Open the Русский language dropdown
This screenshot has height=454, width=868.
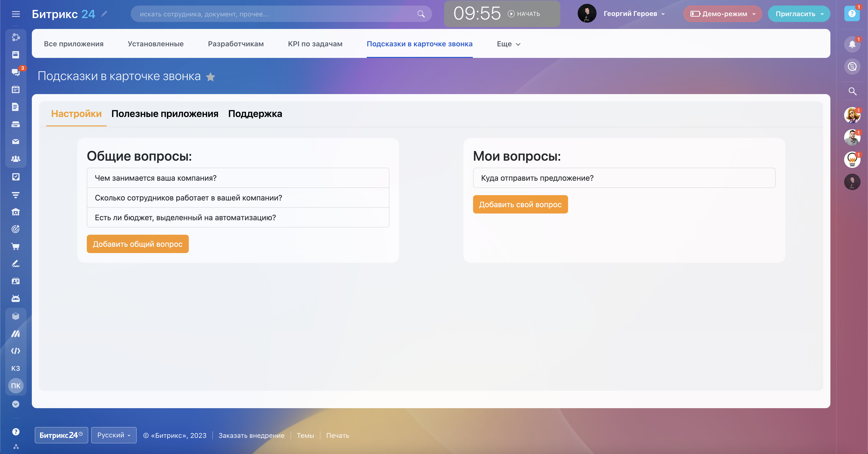(x=114, y=435)
